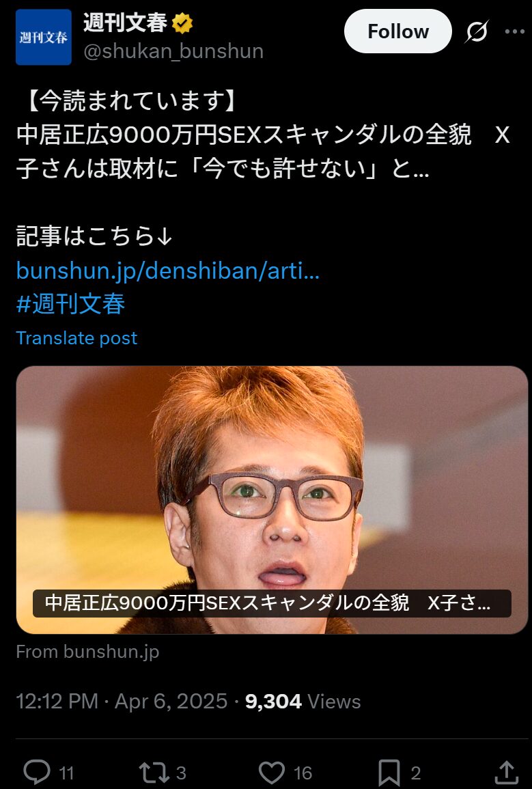
Task: Open the bunshun.jp/denshiban article link
Action: 168,271
